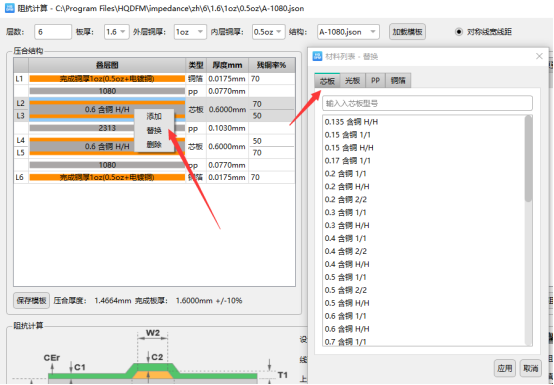Switch to the 光板 tab
The image size is (554, 385).
352,81
